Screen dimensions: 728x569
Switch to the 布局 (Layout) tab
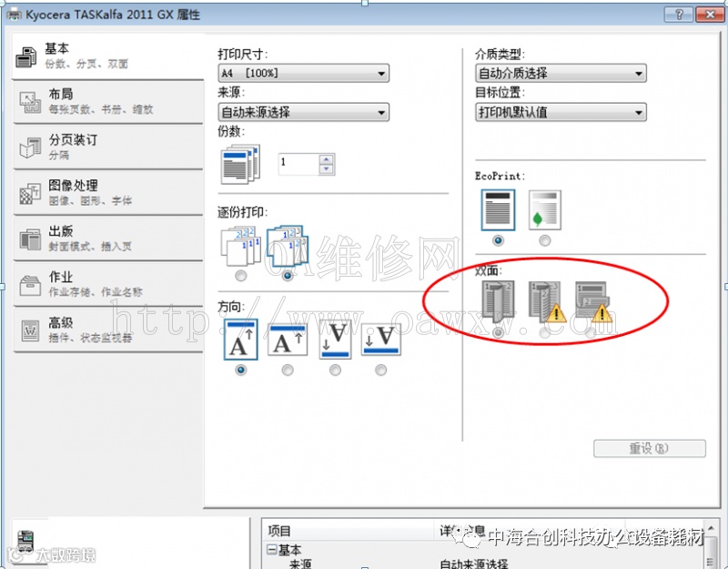tap(107, 102)
